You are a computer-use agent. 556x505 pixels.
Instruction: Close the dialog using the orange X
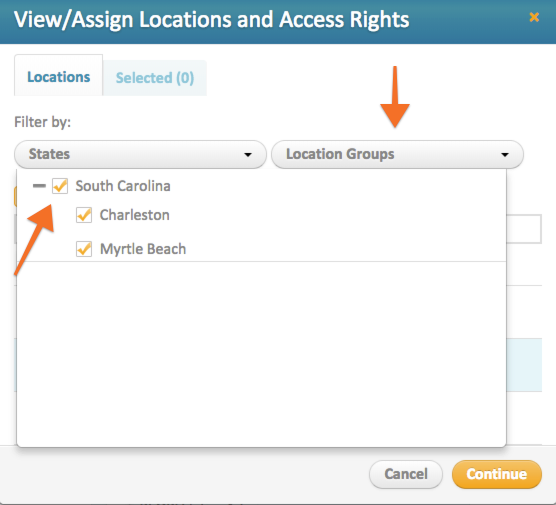(534, 17)
